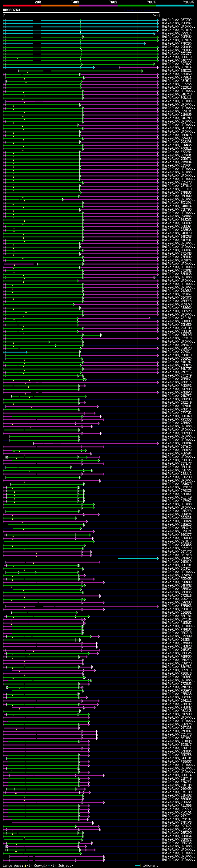
Task: Click UniRef100_P38660 label
Action: coord(177,308)
